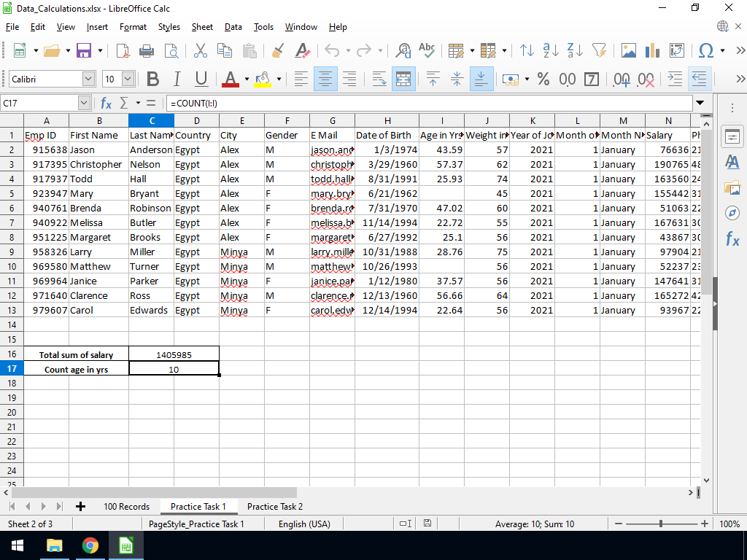This screenshot has width=747, height=560.
Task: Toggle Merge and Center Cells
Action: [403, 79]
